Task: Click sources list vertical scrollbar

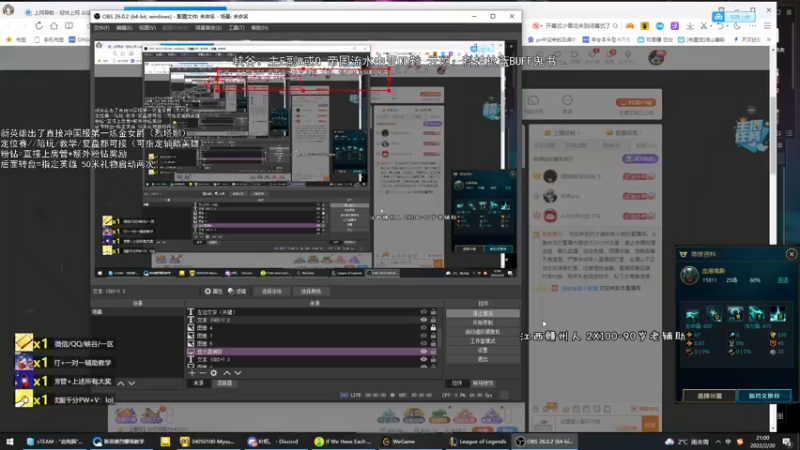Action: (x=440, y=337)
